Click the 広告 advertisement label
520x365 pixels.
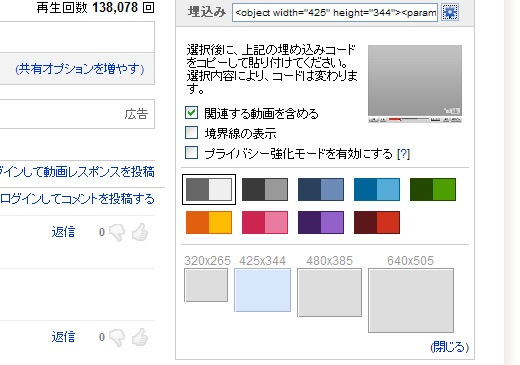point(136,114)
